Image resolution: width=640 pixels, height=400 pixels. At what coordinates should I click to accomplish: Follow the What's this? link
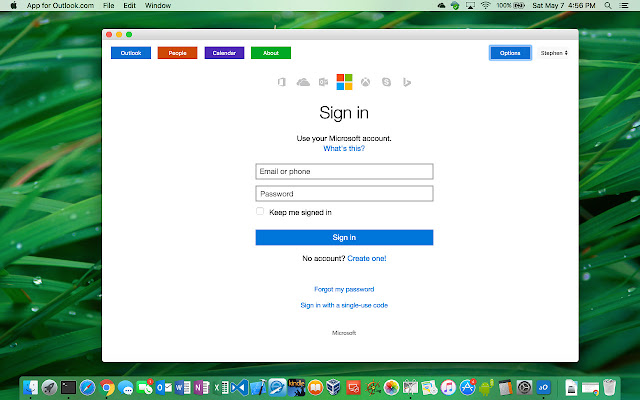click(x=344, y=149)
